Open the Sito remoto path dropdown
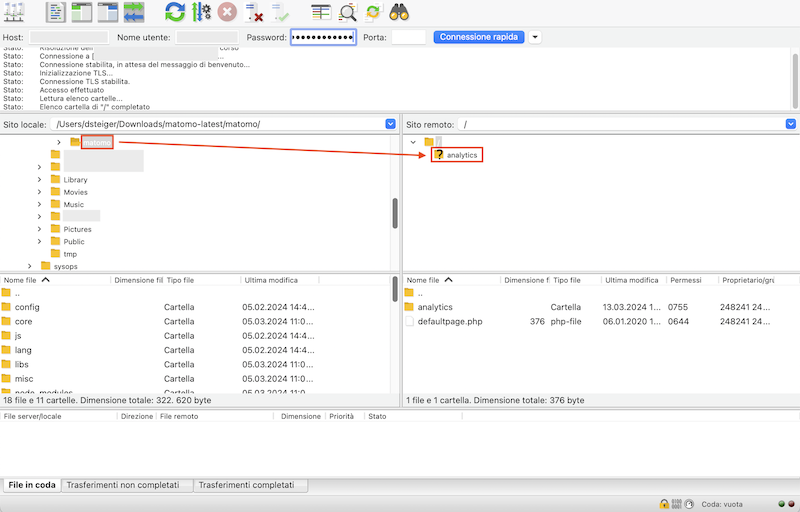 pos(791,124)
